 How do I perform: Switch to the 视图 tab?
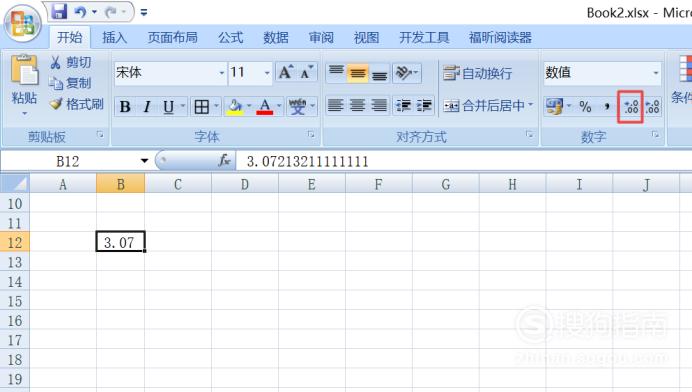(366, 38)
